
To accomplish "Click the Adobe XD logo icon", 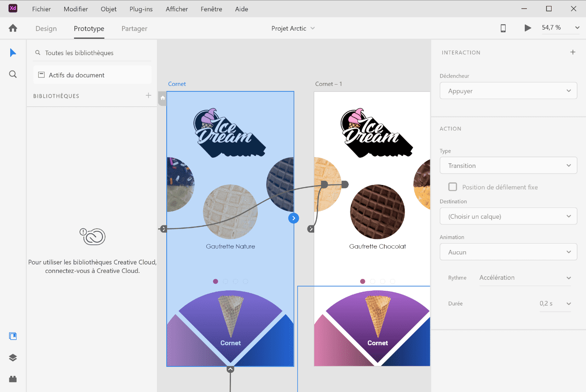I will click(x=13, y=8).
